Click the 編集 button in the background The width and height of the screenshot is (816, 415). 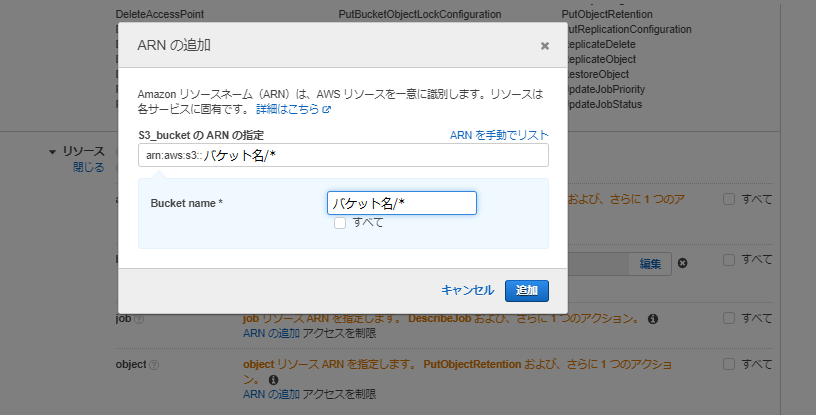(x=650, y=264)
